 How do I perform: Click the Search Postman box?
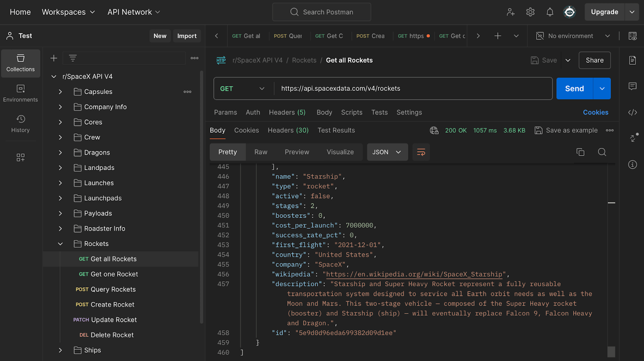[322, 12]
